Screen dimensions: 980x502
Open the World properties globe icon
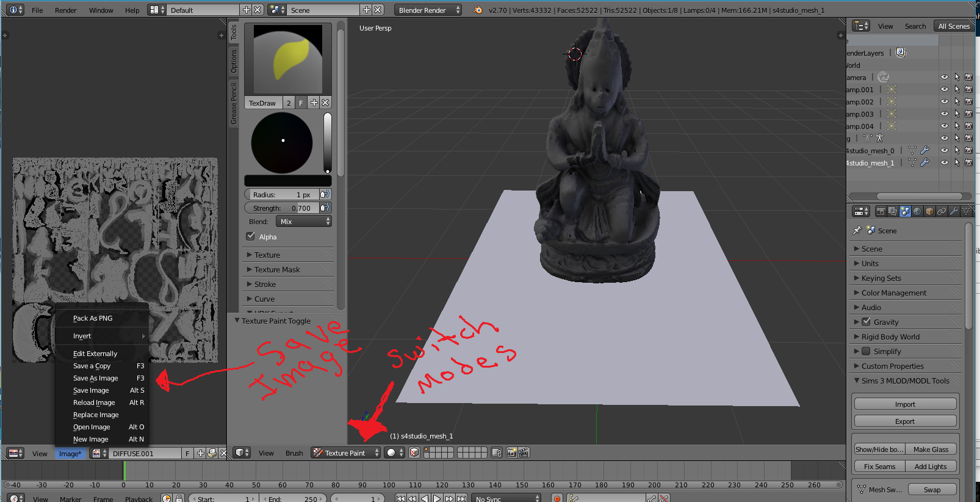pyautogui.click(x=917, y=211)
